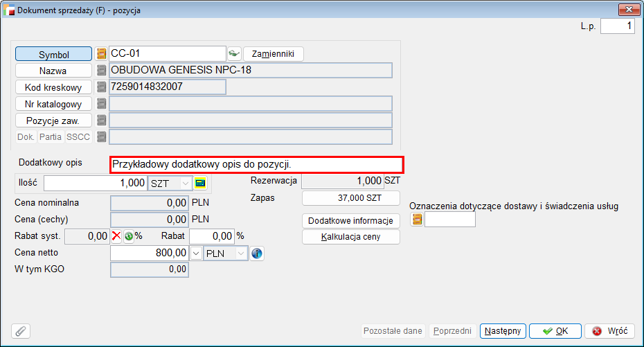Open the PLN currency dropdown
This screenshot has height=347, width=644.
click(x=241, y=253)
